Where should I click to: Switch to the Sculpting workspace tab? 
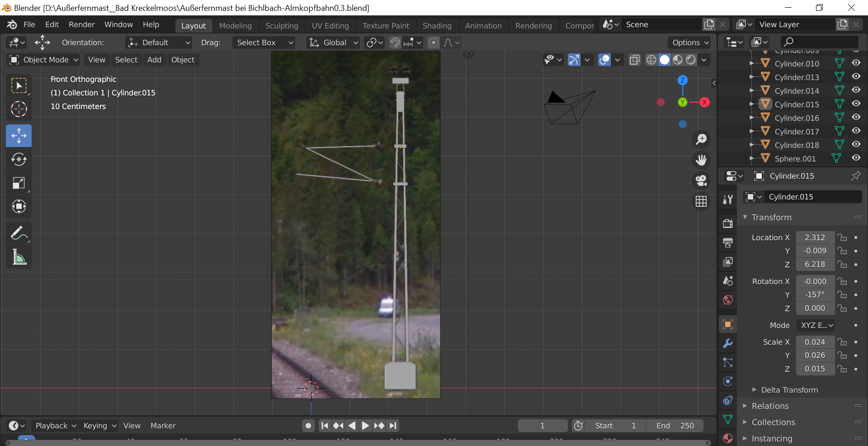[282, 26]
